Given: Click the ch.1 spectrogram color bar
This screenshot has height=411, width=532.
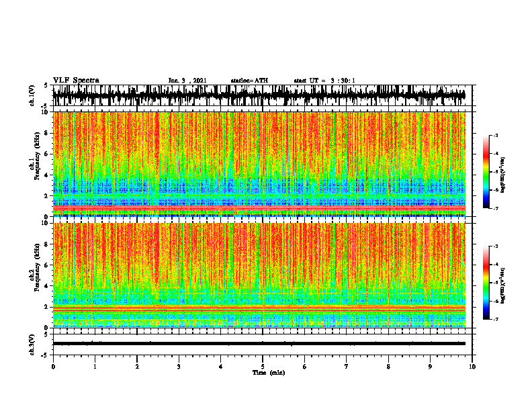Looking at the screenshot, I should (x=486, y=172).
